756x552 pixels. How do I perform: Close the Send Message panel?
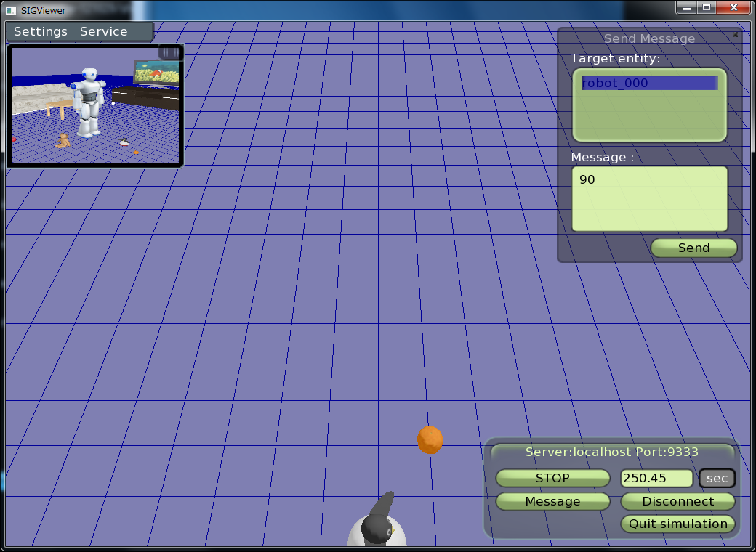(735, 34)
